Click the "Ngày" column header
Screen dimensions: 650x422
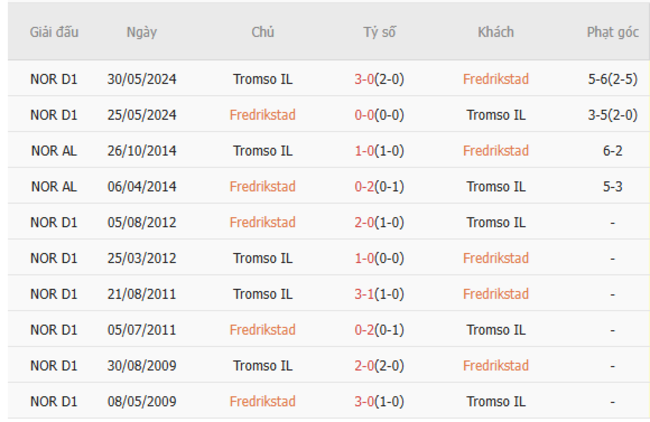142,32
